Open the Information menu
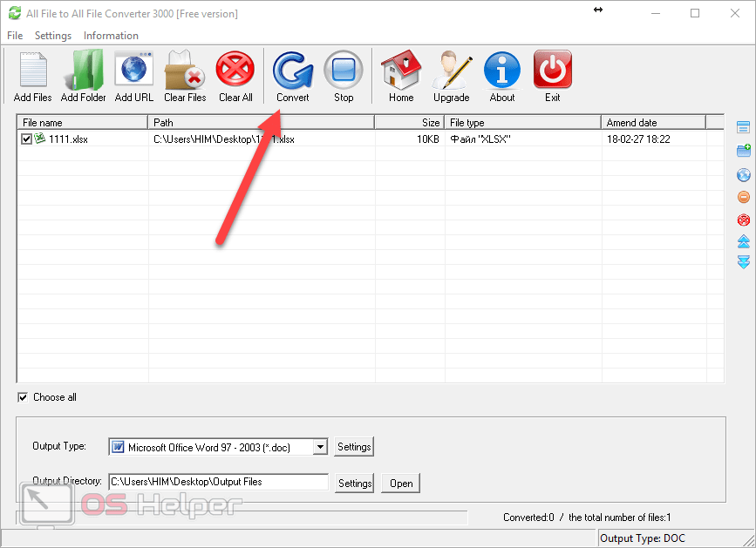This screenshot has height=548, width=756. [111, 36]
